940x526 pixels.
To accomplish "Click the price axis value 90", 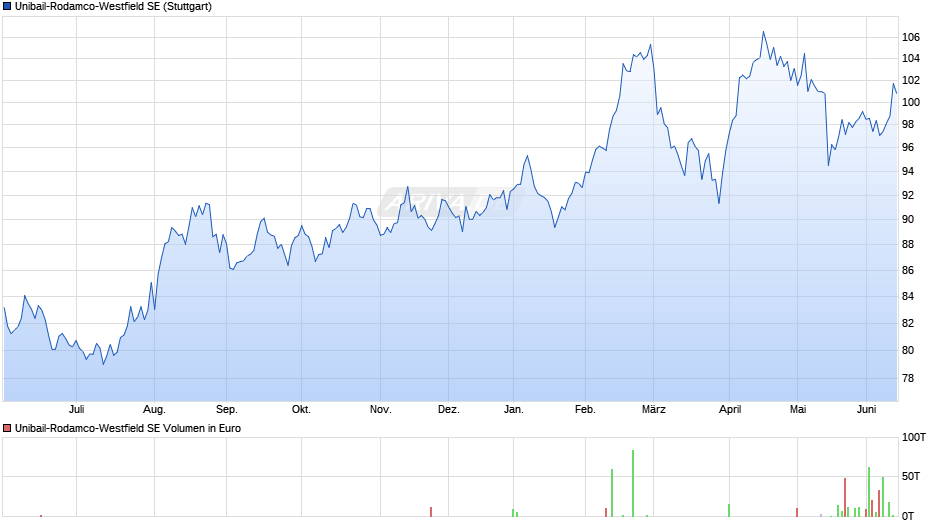I will coord(908,220).
